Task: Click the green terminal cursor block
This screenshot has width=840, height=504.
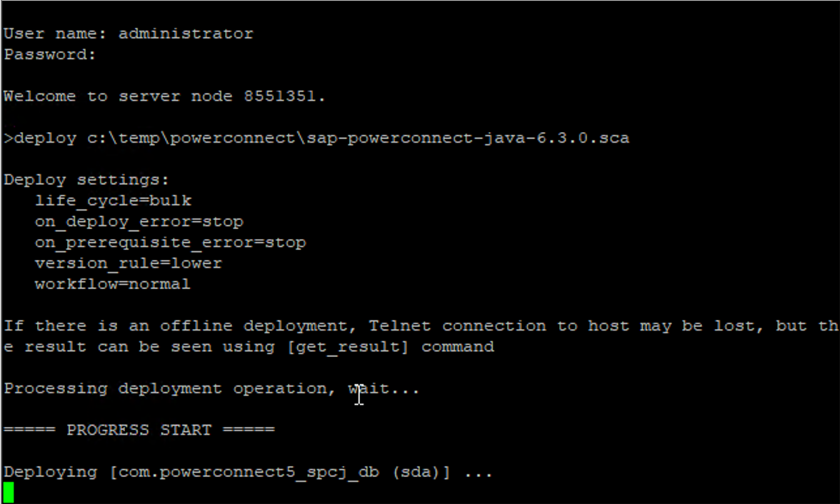Action: [x=9, y=492]
